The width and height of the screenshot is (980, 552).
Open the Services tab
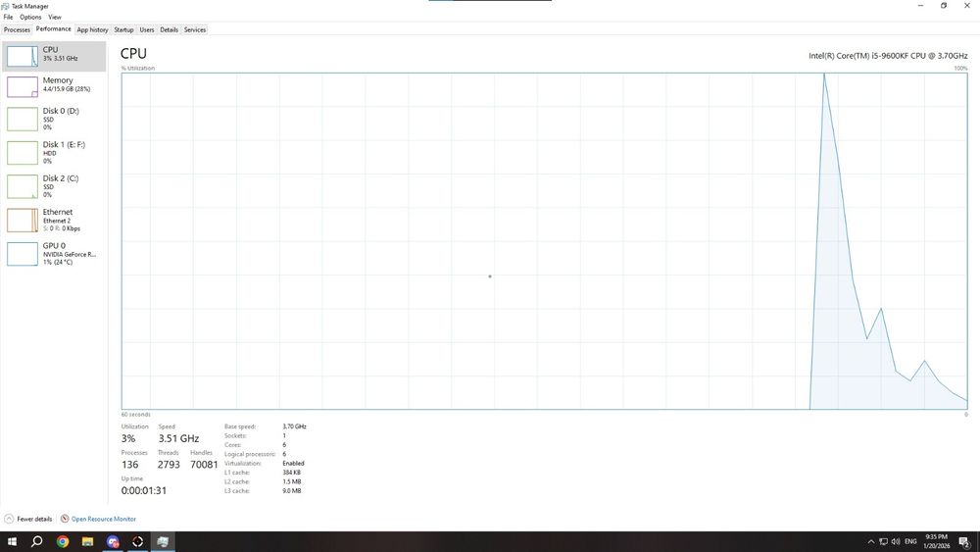click(x=195, y=30)
